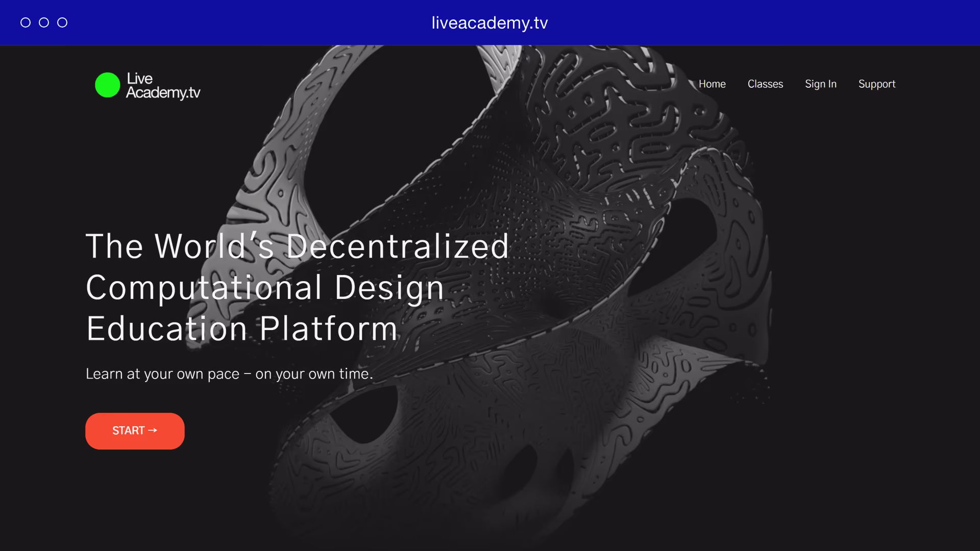Click the third window control circle
Image resolution: width=980 pixels, height=551 pixels.
point(62,22)
